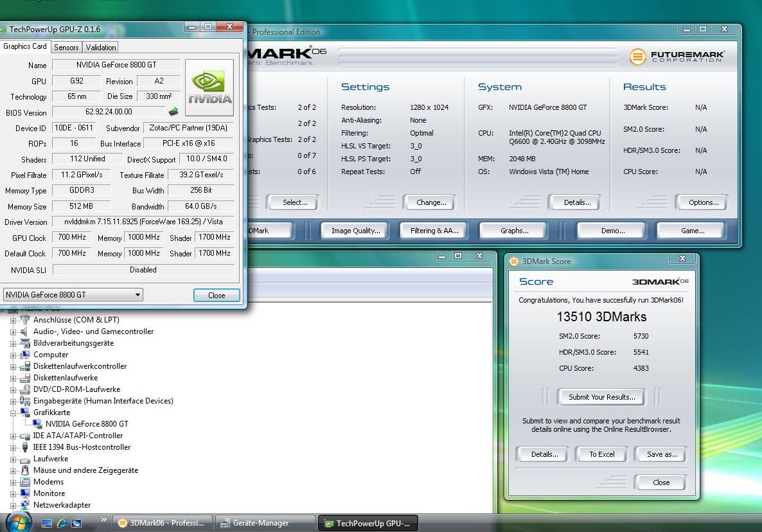Click the Switch between windows quick launch icon
Viewport: 762px width, 532px height.
tap(76, 523)
